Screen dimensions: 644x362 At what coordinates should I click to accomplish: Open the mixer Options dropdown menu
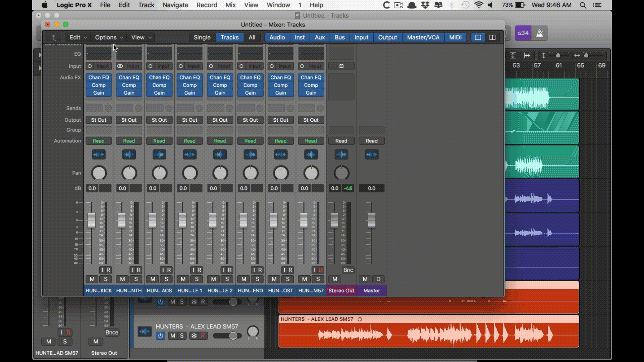[x=109, y=37]
